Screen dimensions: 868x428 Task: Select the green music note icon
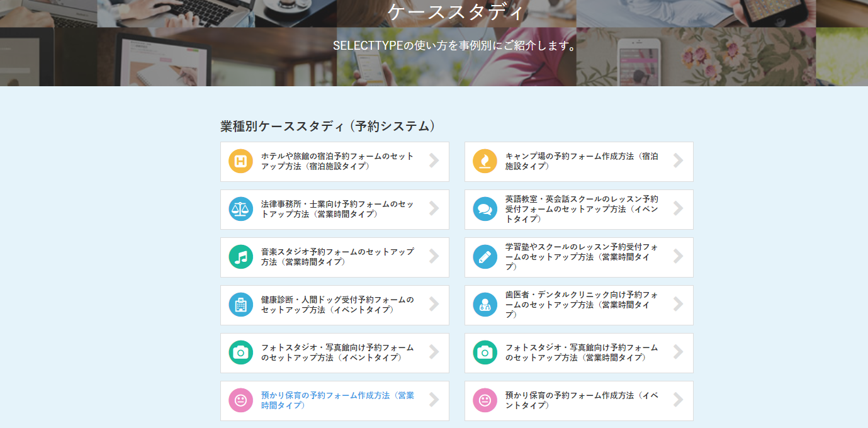(x=240, y=257)
